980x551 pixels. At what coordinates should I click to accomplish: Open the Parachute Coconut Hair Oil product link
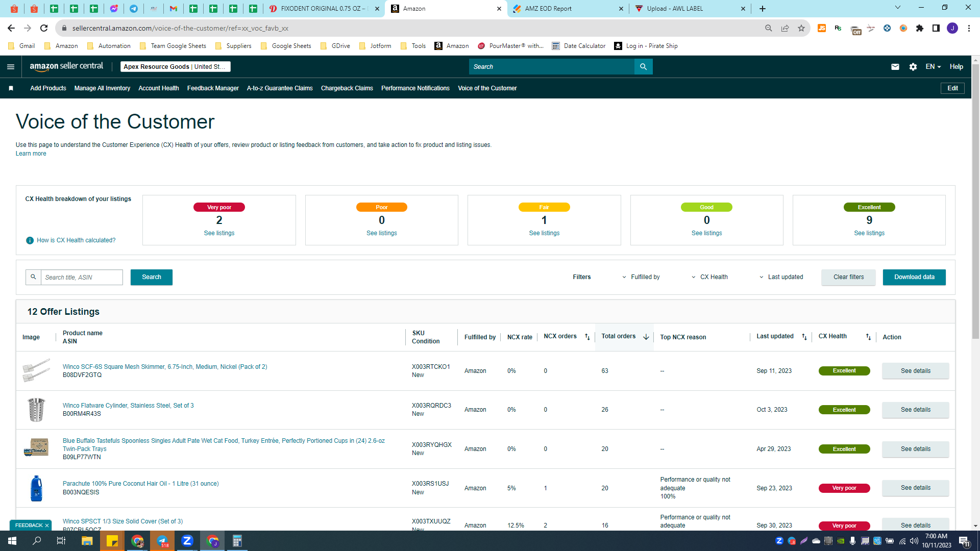140,484
